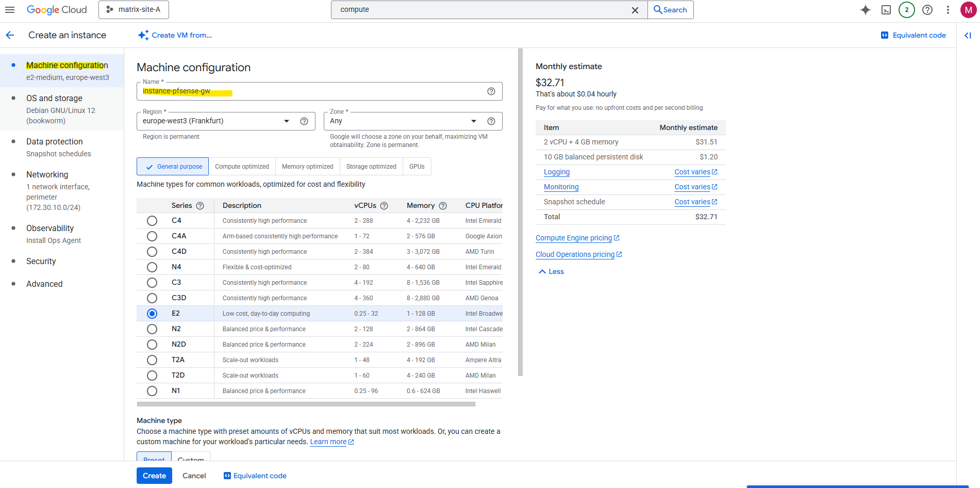Click the Gemini AI sparkle icon

click(x=865, y=10)
